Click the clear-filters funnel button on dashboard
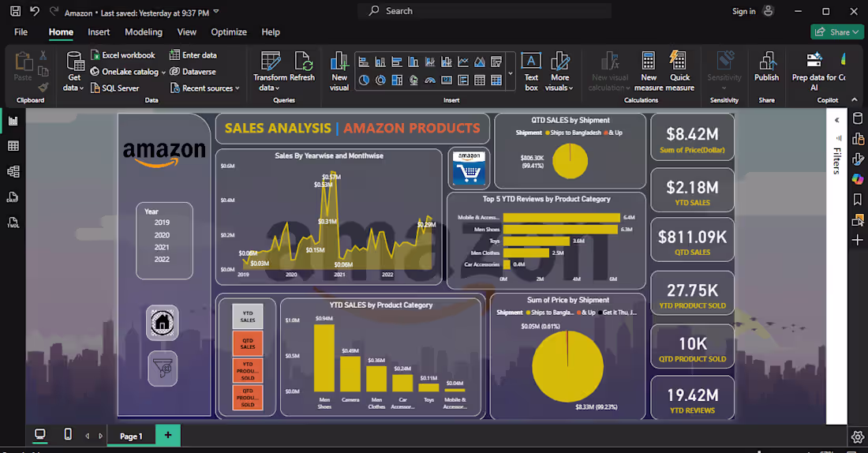Screen dimensions: 868x453 [x=163, y=369]
